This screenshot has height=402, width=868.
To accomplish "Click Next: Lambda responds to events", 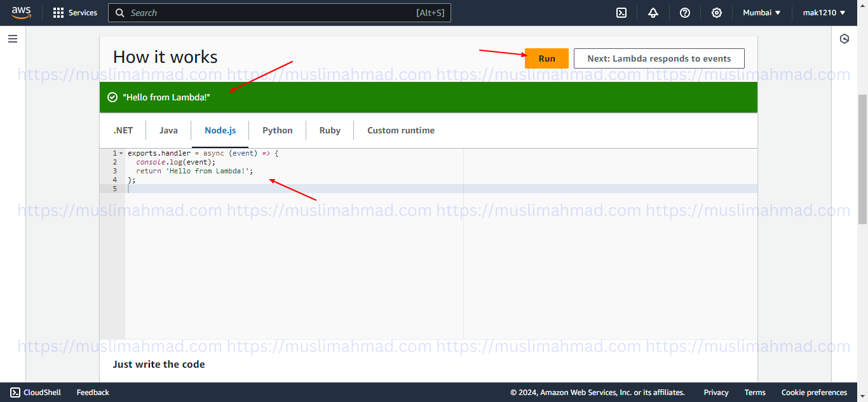I will point(659,58).
